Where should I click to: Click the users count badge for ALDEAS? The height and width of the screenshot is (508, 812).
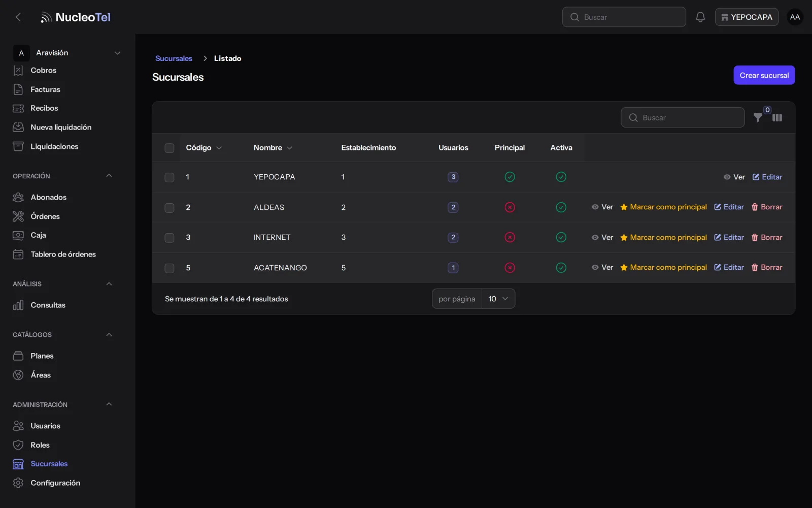click(453, 207)
